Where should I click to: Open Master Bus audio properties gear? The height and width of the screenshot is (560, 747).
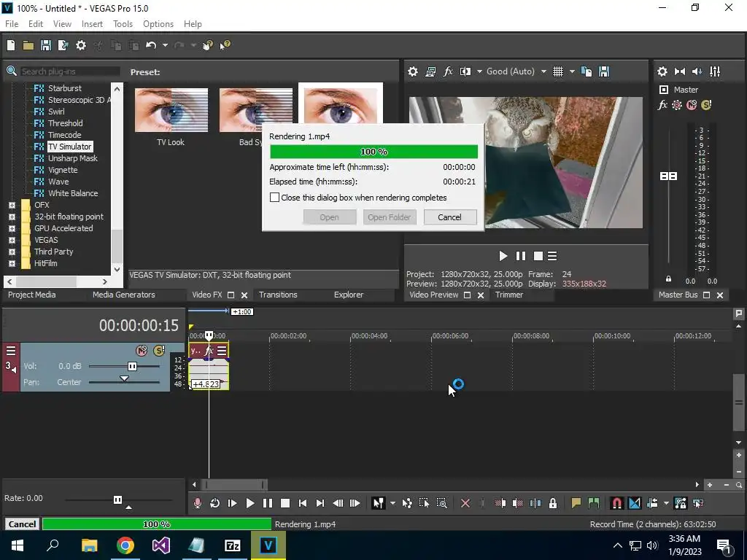coord(662,71)
